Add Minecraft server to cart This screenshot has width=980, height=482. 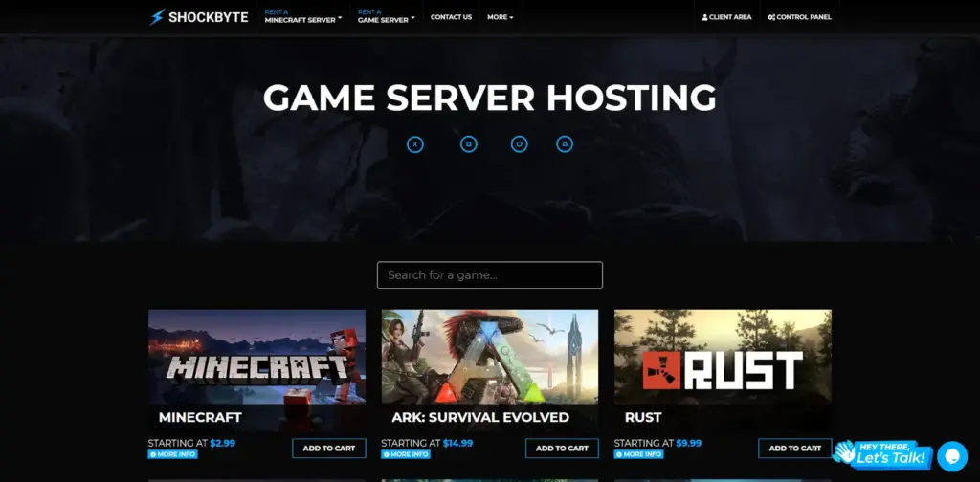329,448
